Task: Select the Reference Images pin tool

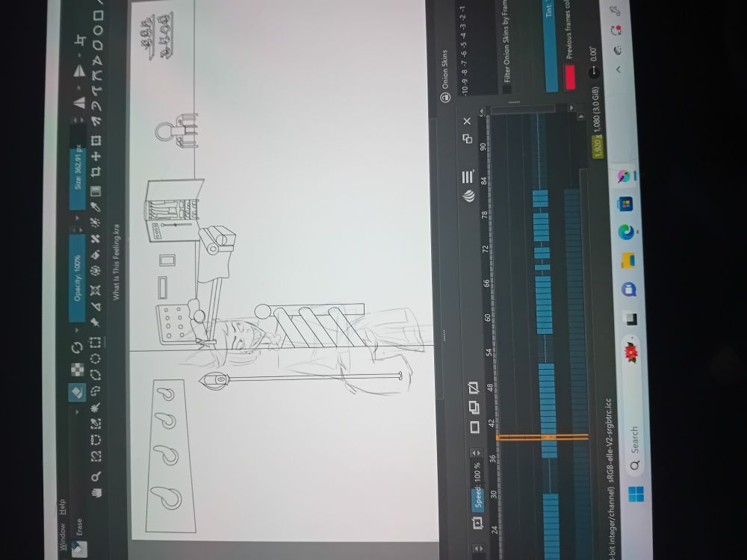Action: click(x=96, y=322)
